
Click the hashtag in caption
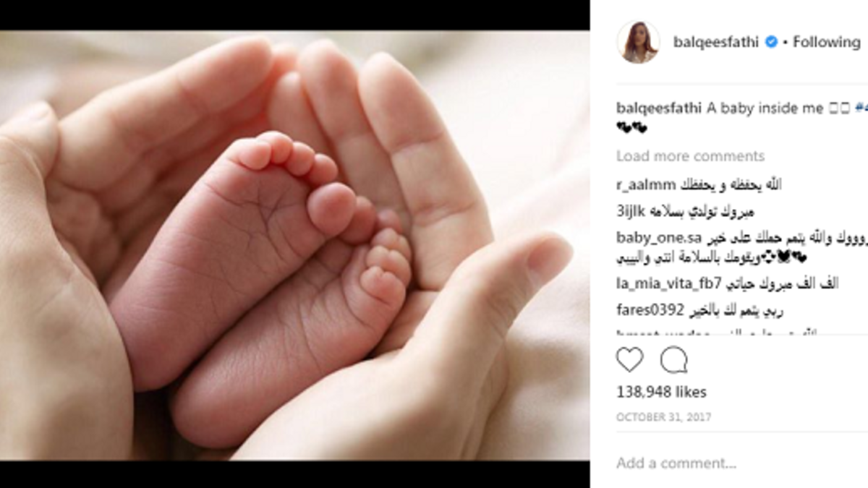(861, 108)
